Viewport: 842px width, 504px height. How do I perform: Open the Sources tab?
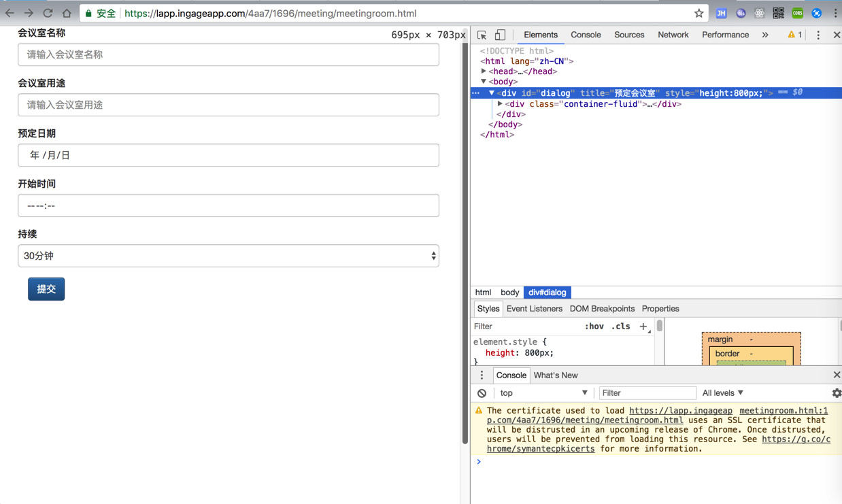coord(629,35)
